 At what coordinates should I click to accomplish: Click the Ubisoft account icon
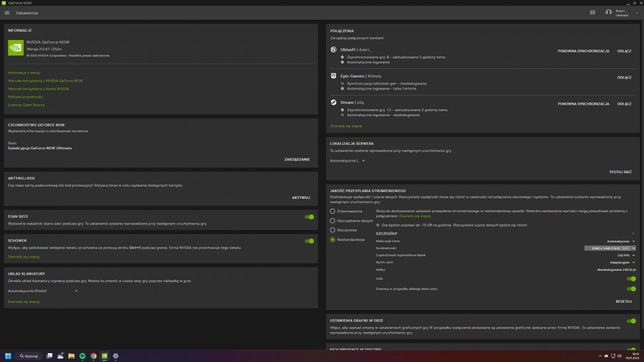(334, 50)
